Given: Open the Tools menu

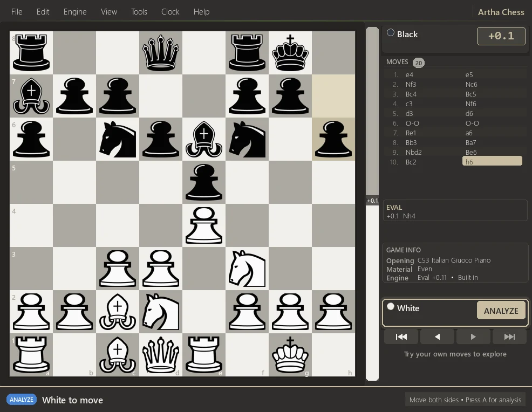Looking at the screenshot, I should click(x=139, y=12).
